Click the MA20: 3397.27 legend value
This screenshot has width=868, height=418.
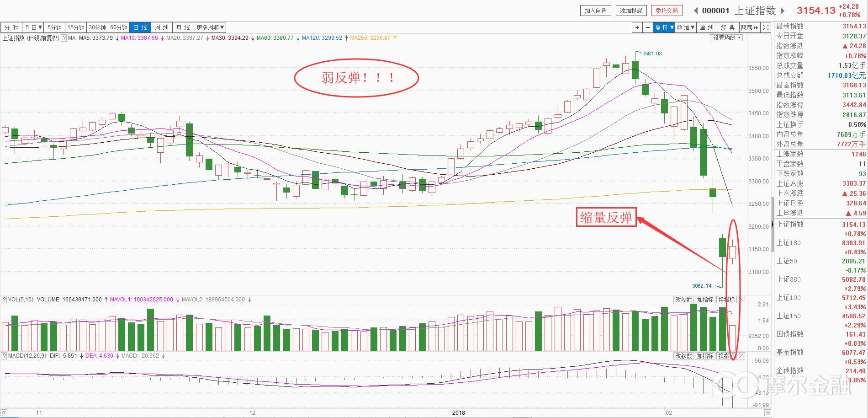(x=185, y=38)
